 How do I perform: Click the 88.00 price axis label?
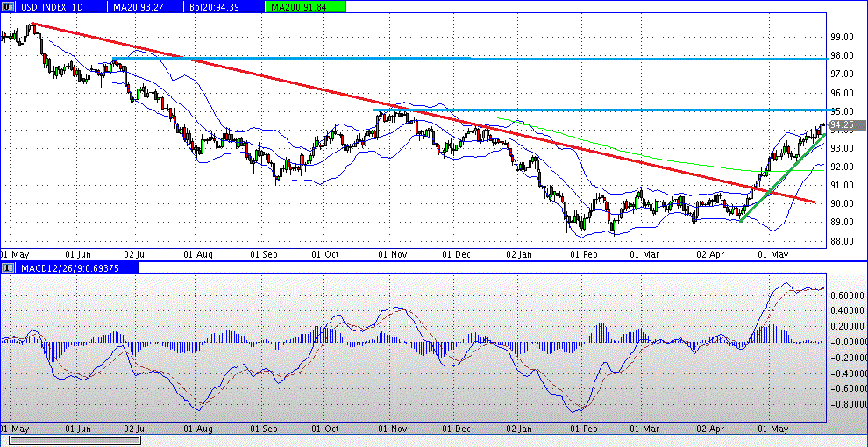(842, 241)
